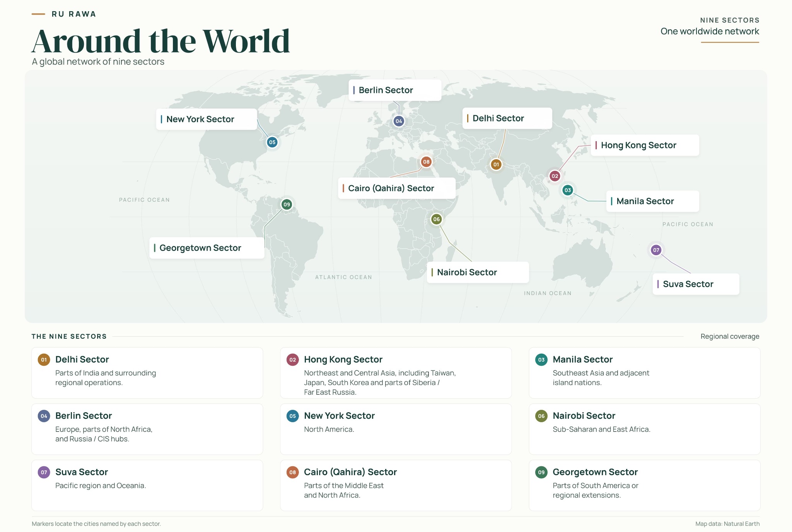
Task: Click eastern 'PACIFIC OCEAN' label near Manila
Action: click(x=688, y=224)
